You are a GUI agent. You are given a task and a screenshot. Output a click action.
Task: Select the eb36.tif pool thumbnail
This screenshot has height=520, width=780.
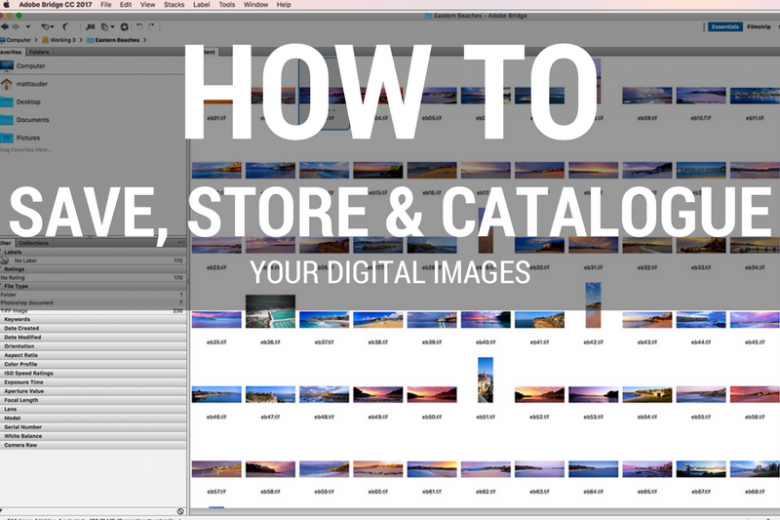point(270,312)
